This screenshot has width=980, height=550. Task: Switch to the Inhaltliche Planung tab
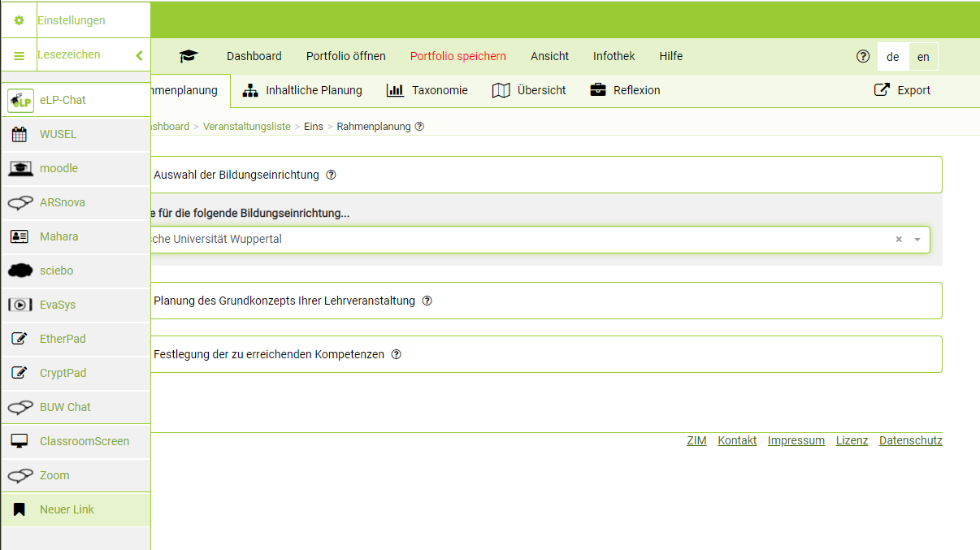point(302,90)
